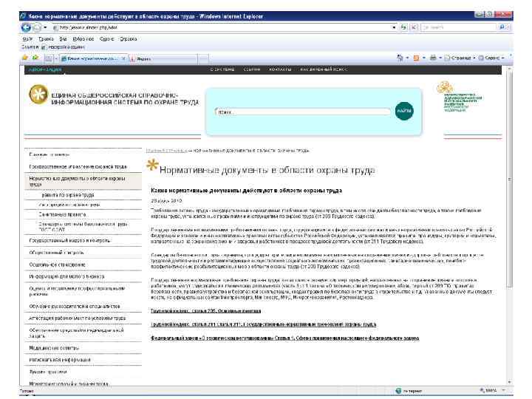Open the Контакты page
Screen dimensions: 532x399
click(280, 69)
